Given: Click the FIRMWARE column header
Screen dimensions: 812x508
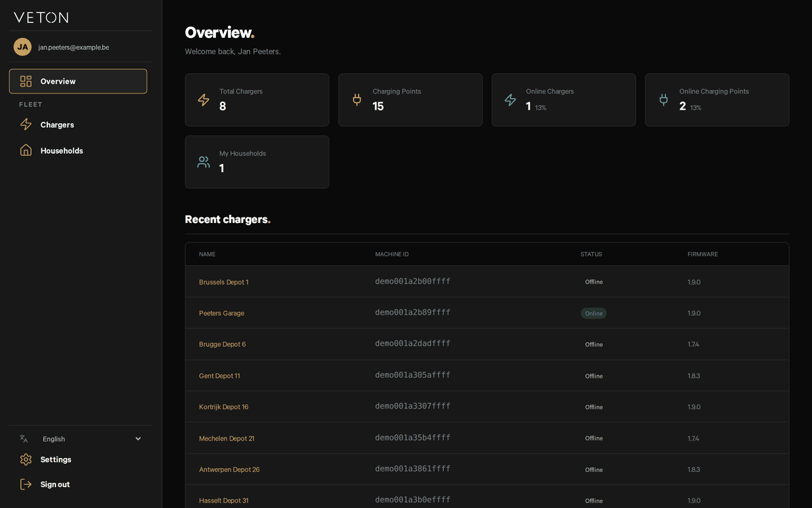Looking at the screenshot, I should pyautogui.click(x=702, y=254).
